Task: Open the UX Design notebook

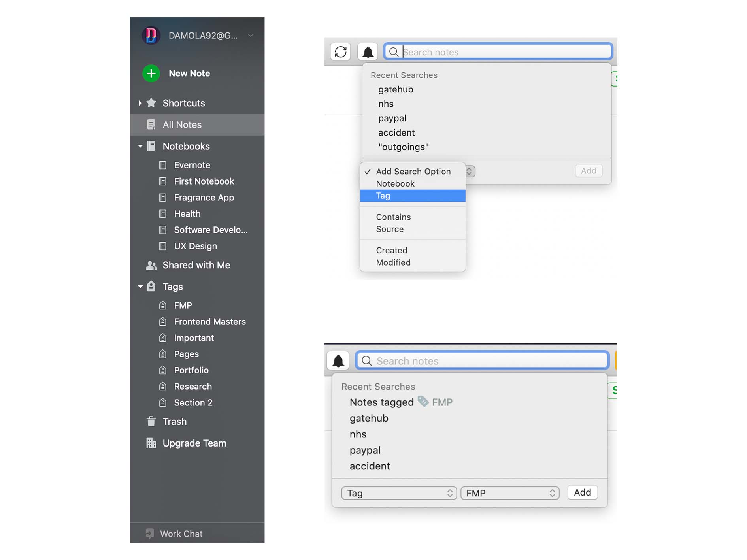Action: tap(196, 246)
